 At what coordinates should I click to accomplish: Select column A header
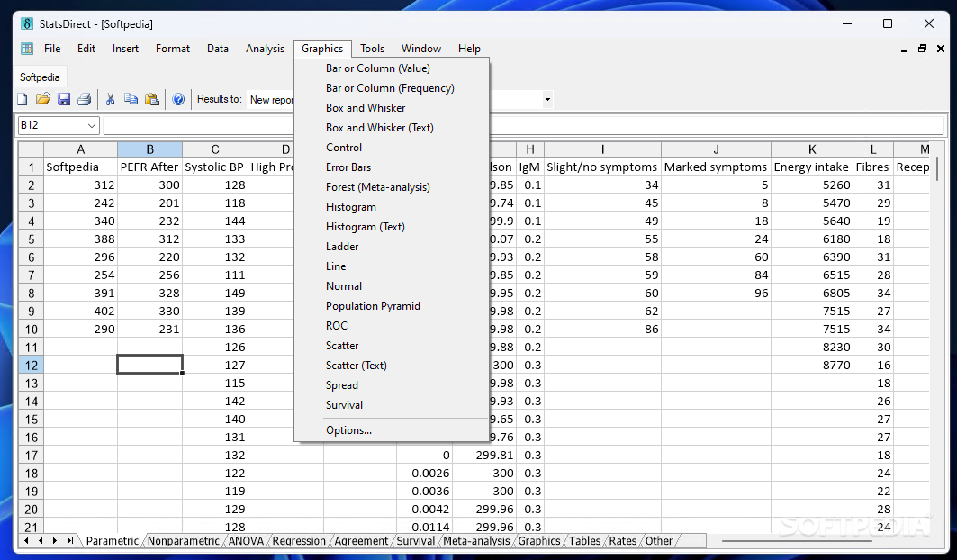80,149
